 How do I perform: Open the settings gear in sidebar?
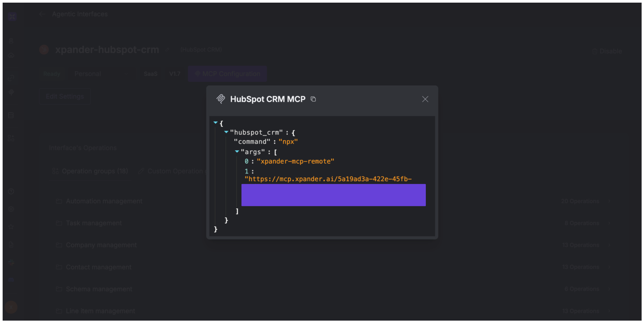tap(11, 209)
